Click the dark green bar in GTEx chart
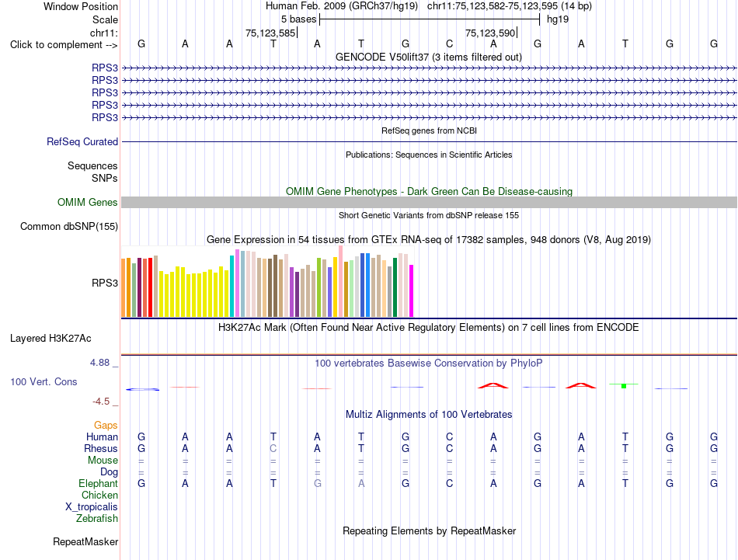The width and height of the screenshot is (738, 560). pyautogui.click(x=395, y=287)
